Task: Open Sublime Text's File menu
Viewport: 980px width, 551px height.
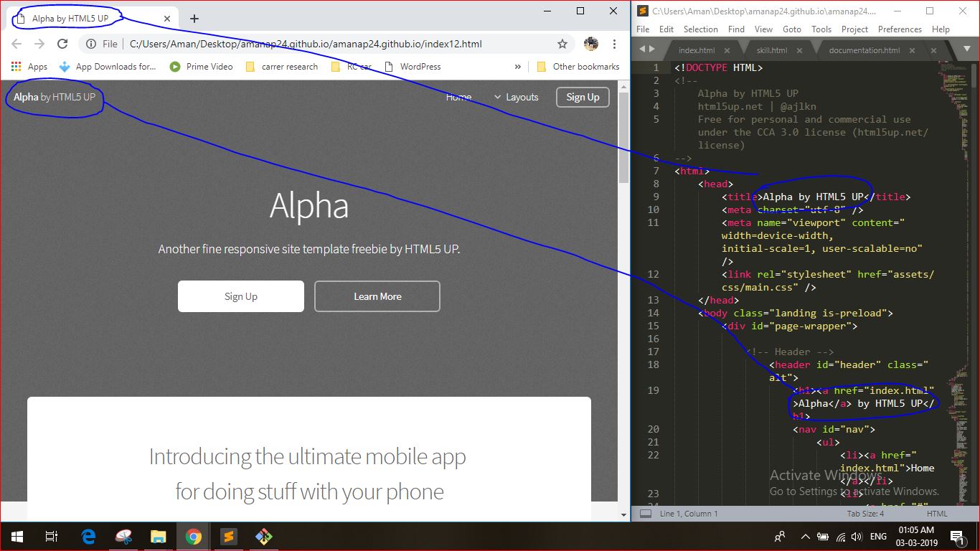Action: (643, 29)
